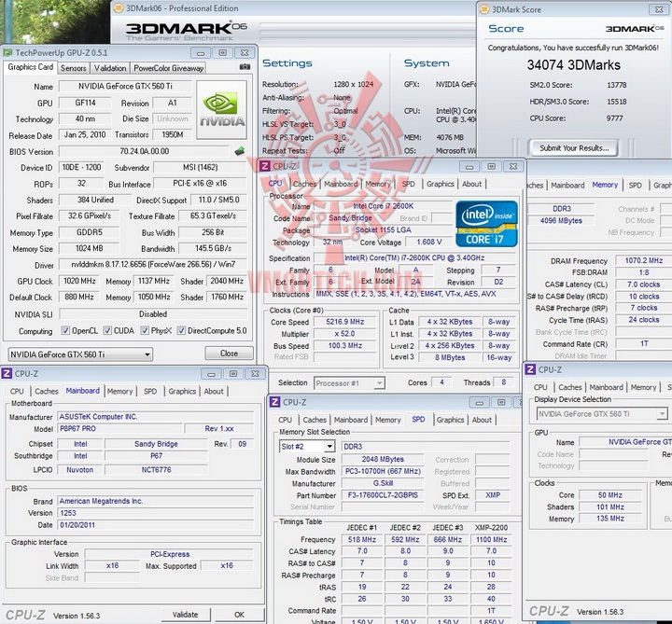Select SPD tab in CPU-Z processor window

pos(409,184)
